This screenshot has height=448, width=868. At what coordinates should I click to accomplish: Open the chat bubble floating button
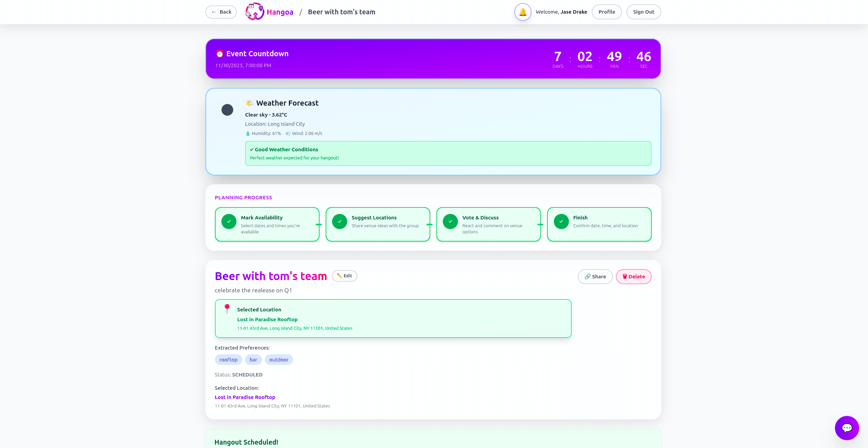847,428
